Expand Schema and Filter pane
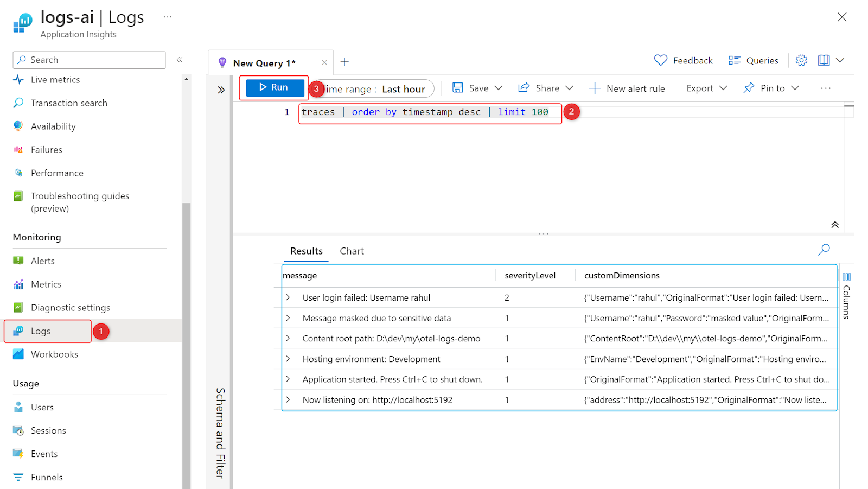Viewport: 868px width, 489px height. [221, 90]
